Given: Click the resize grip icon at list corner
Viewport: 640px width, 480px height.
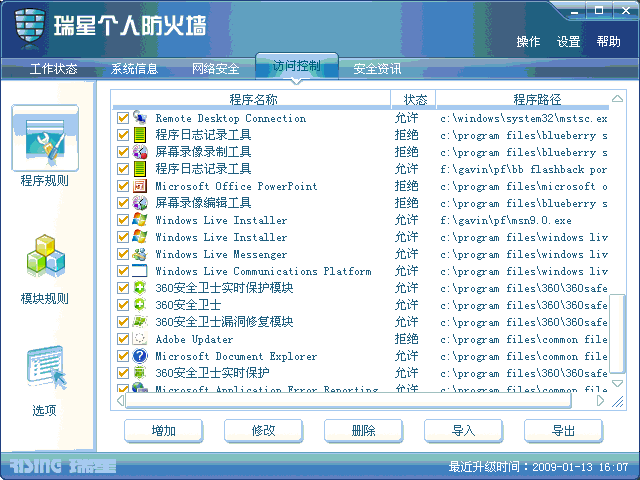Looking at the screenshot, I should coord(618,402).
